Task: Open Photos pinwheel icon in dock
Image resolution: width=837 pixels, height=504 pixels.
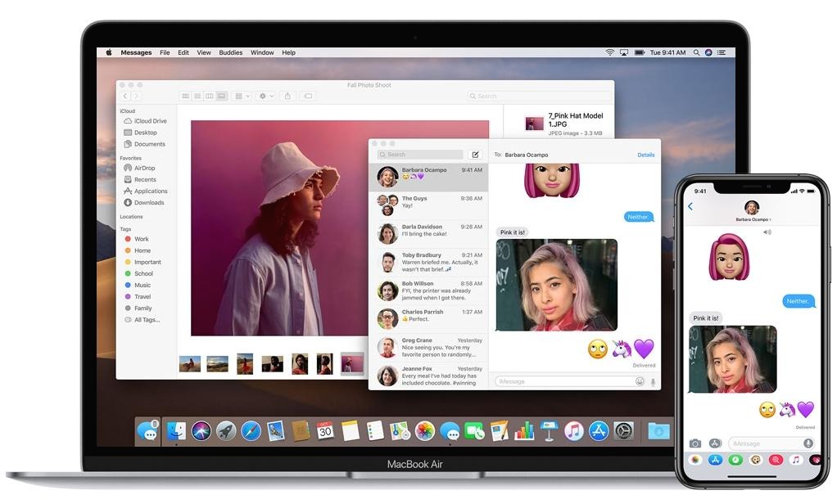Action: (x=425, y=431)
